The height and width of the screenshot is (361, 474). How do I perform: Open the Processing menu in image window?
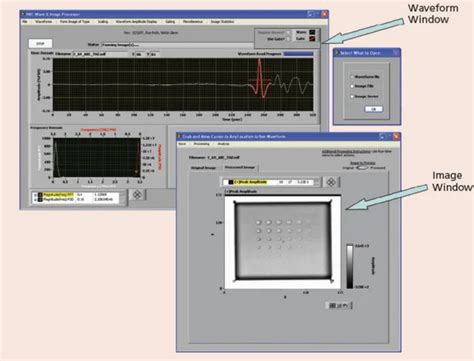(x=202, y=144)
